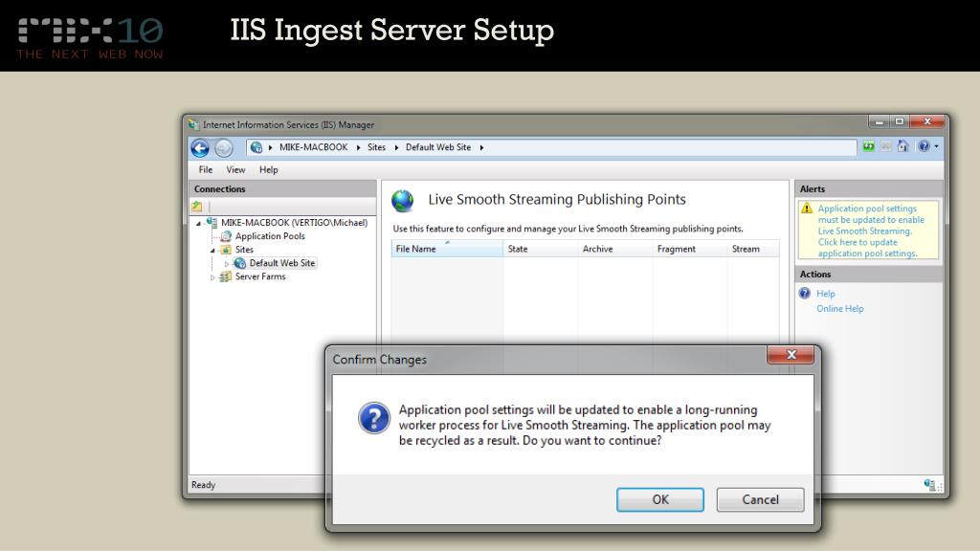Viewport: 980px width, 551px height.
Task: Sort by State column header
Action: 540,249
